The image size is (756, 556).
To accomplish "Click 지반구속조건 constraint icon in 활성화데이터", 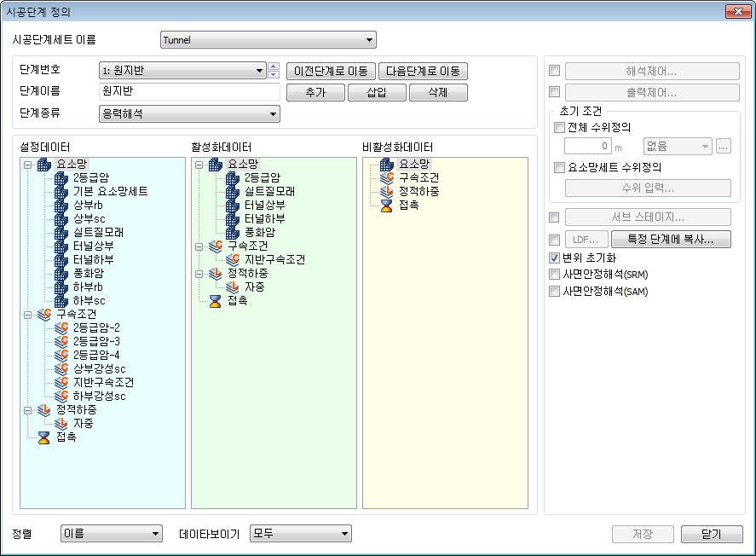I will (x=233, y=259).
